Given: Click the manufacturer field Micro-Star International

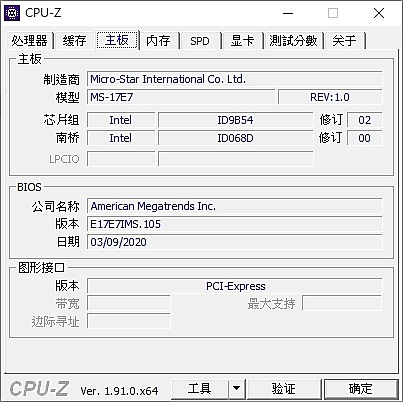Looking at the screenshot, I should (x=235, y=79).
